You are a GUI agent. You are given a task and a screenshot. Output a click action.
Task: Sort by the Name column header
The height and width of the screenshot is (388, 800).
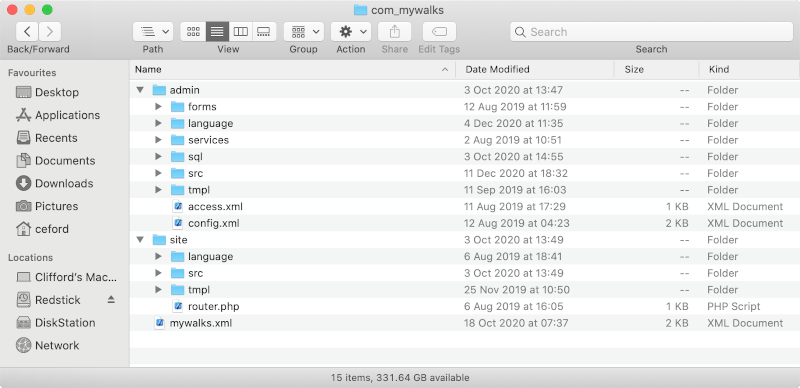(x=292, y=69)
